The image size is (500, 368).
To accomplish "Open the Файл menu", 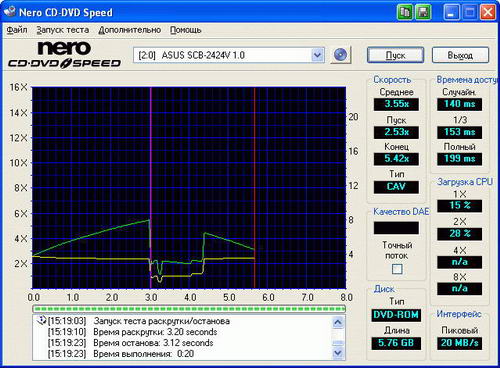I will point(17,30).
